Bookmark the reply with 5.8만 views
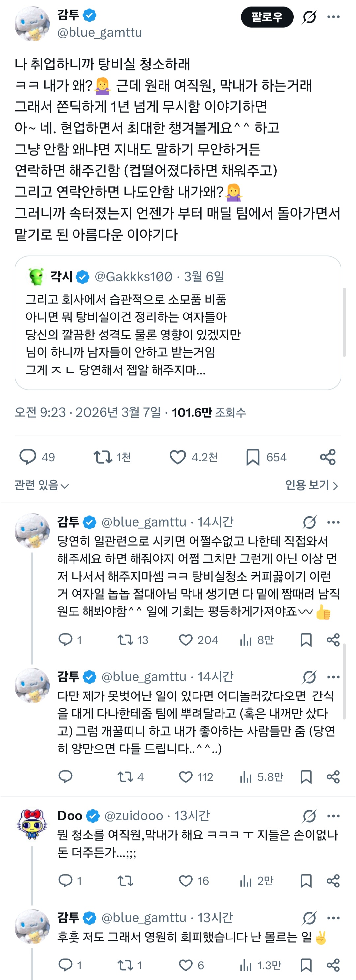The height and width of the screenshot is (980, 356). [306, 777]
